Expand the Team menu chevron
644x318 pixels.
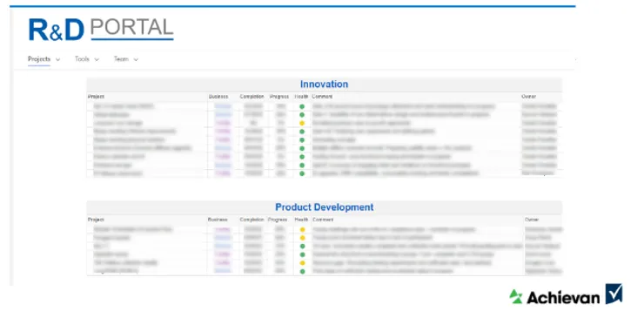(x=136, y=59)
